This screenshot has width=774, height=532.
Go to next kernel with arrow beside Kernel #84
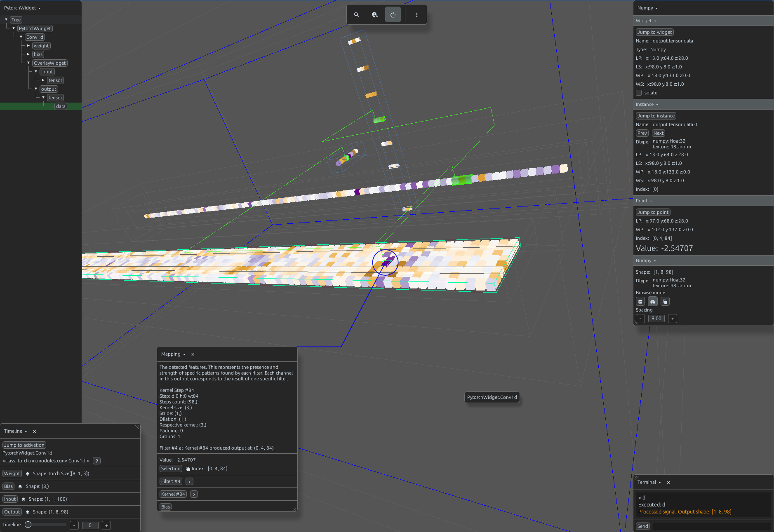[x=194, y=494]
